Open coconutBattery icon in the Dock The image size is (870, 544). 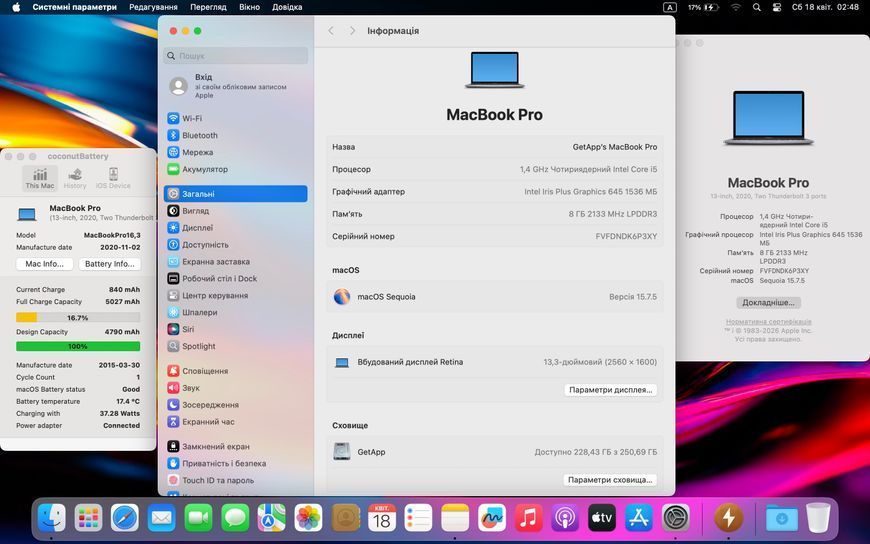click(728, 518)
